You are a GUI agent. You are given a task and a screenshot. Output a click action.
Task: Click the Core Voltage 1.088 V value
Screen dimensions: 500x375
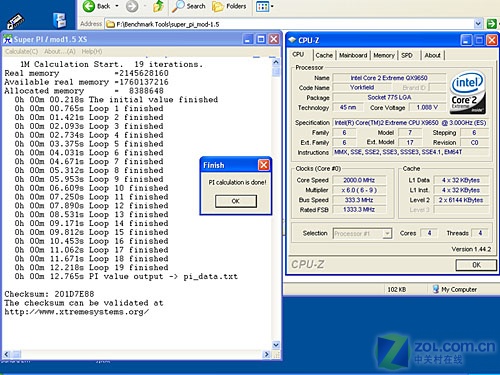tap(427, 107)
